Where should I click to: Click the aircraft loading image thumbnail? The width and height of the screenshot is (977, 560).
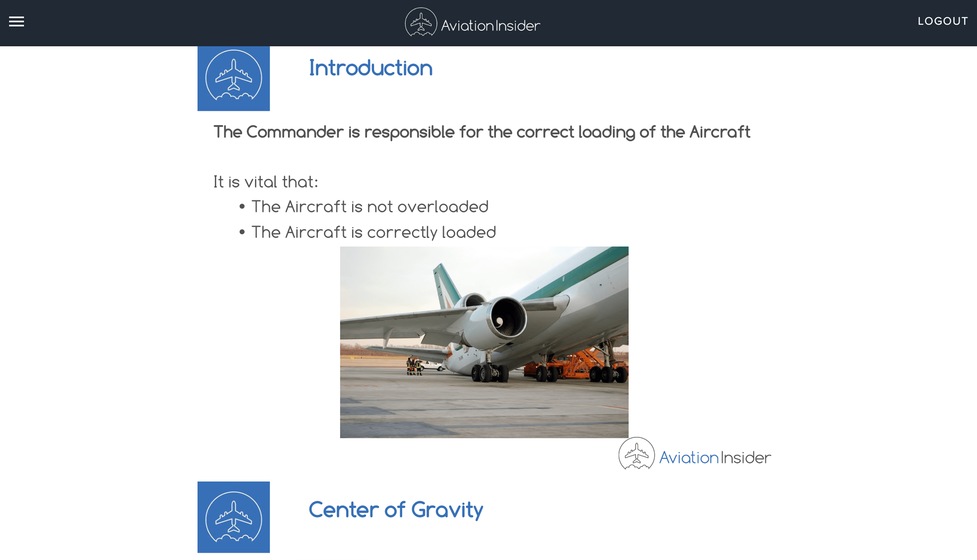[484, 342]
